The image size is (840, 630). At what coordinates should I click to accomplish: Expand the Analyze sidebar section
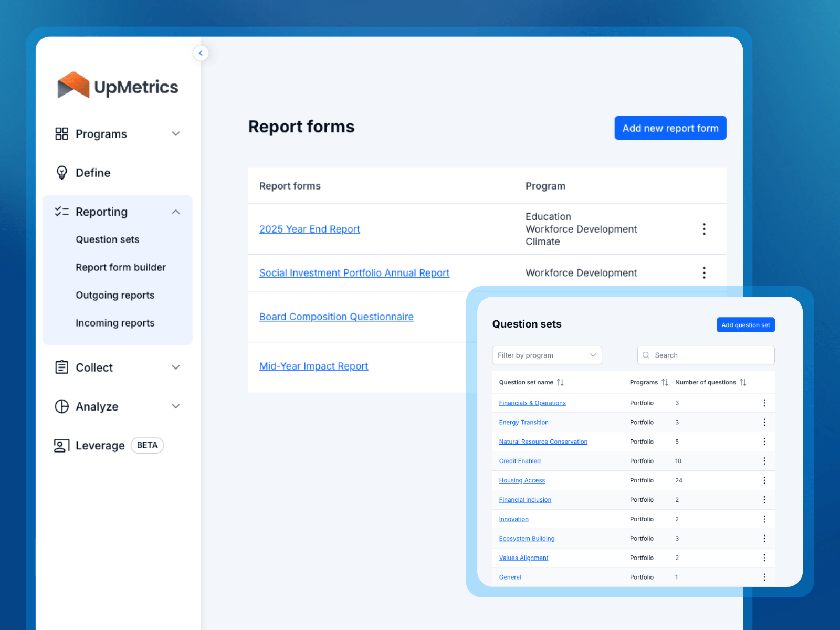pyautogui.click(x=176, y=406)
